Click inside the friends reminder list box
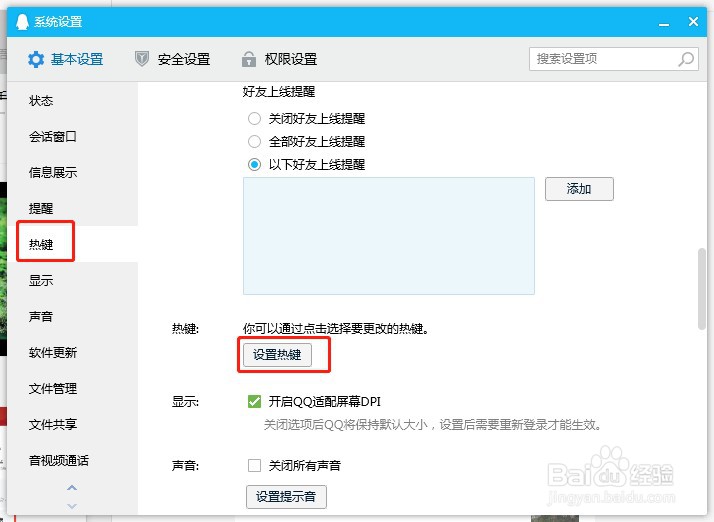714x522 pixels. click(389, 236)
